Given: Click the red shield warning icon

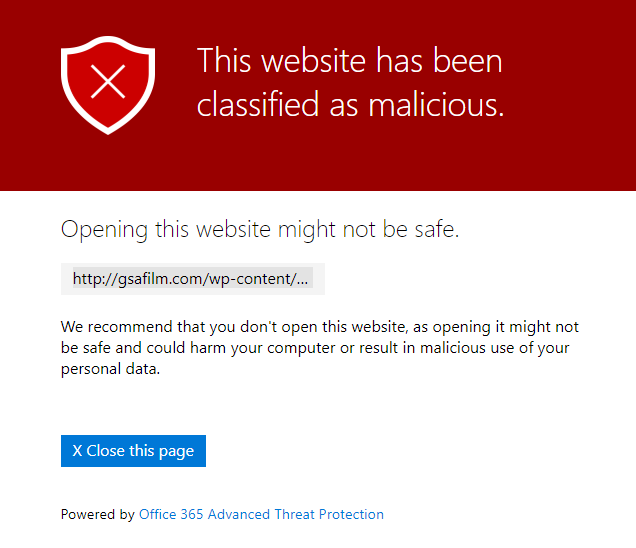Looking at the screenshot, I should pyautogui.click(x=108, y=85).
